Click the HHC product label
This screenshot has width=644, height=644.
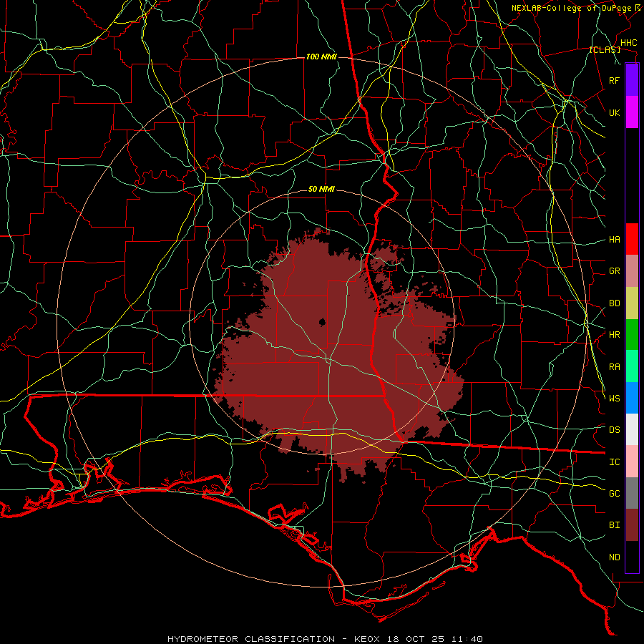628,43
